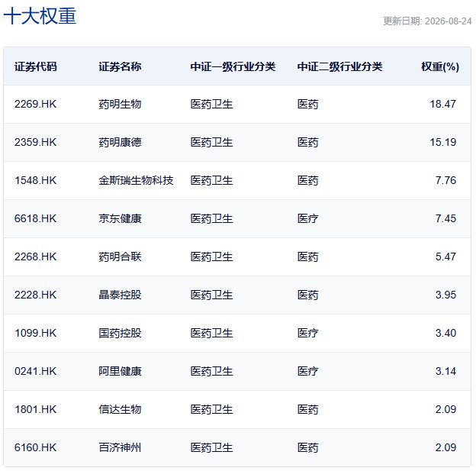Click the 权重(%) column header
The width and height of the screenshot is (476, 471).
tap(440, 66)
